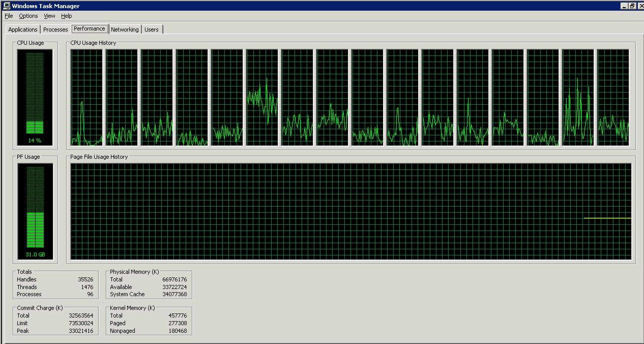Screen dimensions: 644x344
Task: Switch to the Users tab
Action: coord(152,30)
